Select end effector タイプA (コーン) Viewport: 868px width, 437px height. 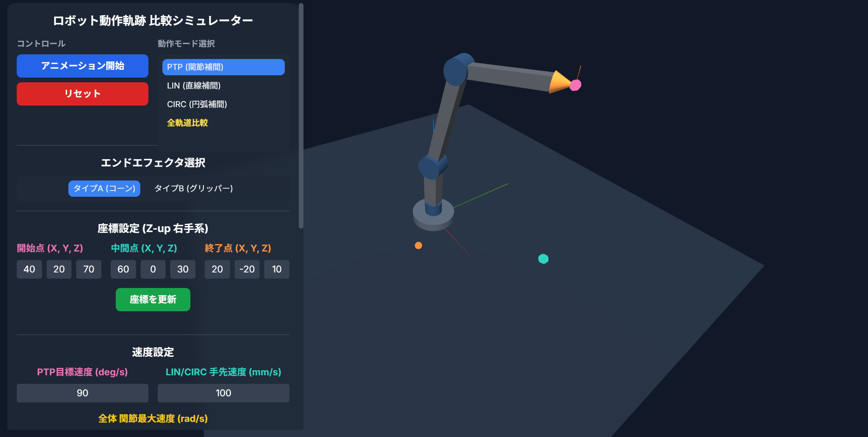pos(104,188)
